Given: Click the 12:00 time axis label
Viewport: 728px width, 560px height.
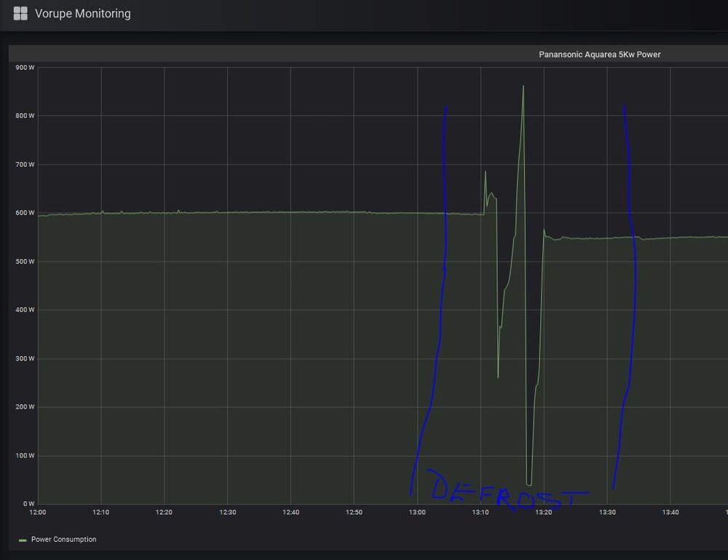Looking at the screenshot, I should [38, 513].
